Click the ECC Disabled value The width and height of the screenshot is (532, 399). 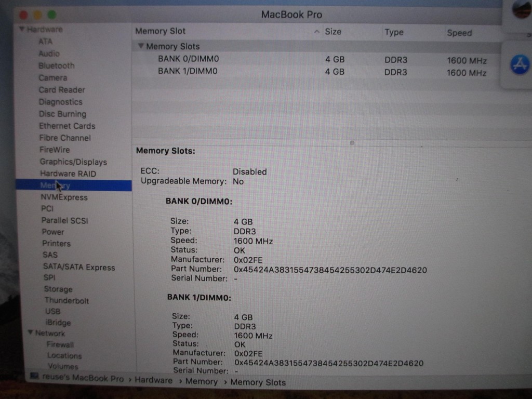coord(250,171)
